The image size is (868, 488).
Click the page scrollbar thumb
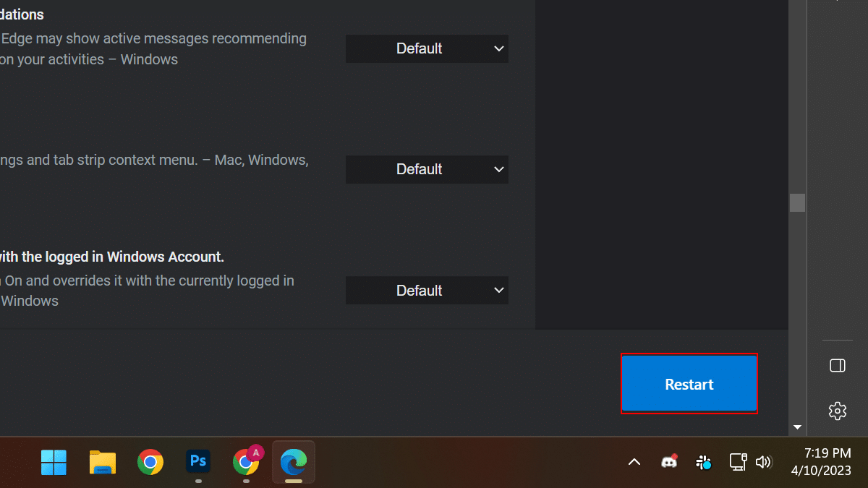[797, 202]
